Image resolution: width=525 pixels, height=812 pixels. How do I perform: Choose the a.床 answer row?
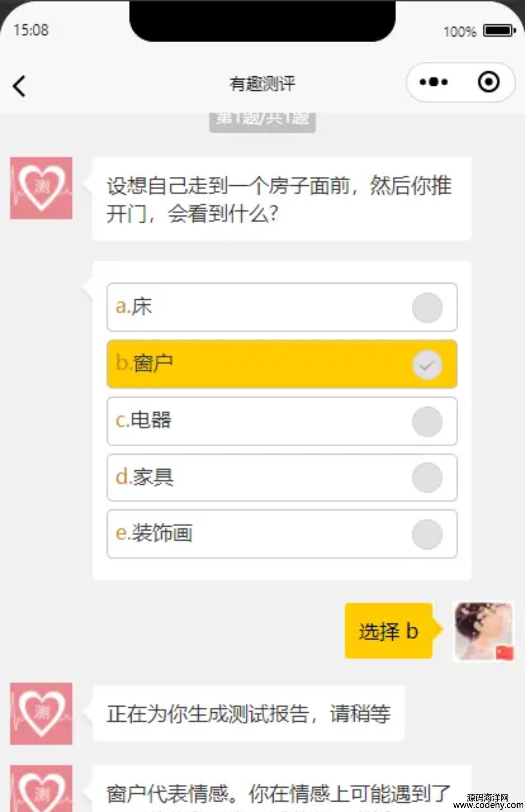tap(282, 307)
